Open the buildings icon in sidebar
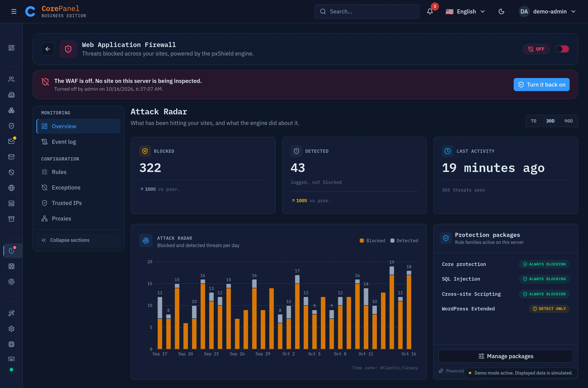 pyautogui.click(x=11, y=95)
